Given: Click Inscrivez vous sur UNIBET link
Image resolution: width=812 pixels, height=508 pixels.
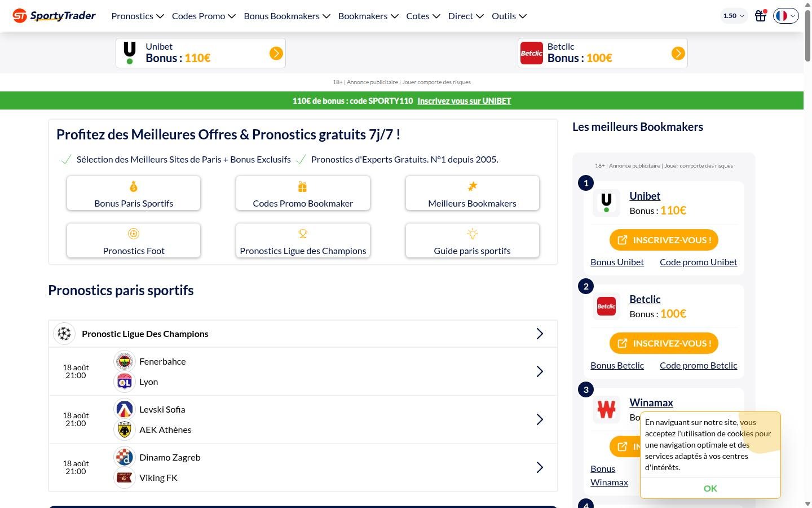Looking at the screenshot, I should [x=464, y=100].
